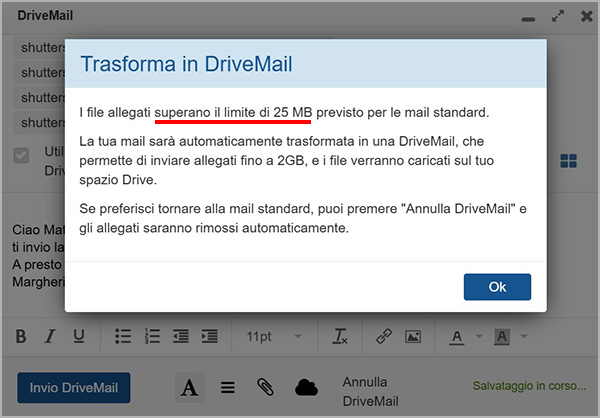Expand the highlight color picker arrow
This screenshot has width=600, height=418.
point(524,336)
